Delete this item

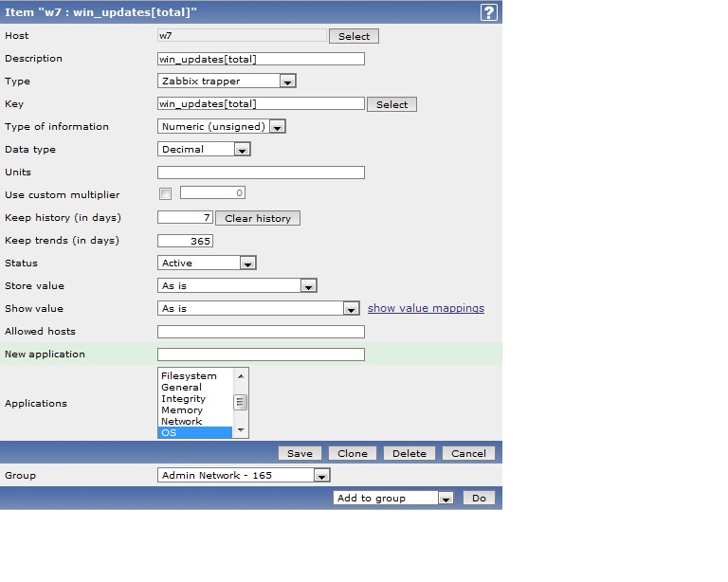click(409, 453)
